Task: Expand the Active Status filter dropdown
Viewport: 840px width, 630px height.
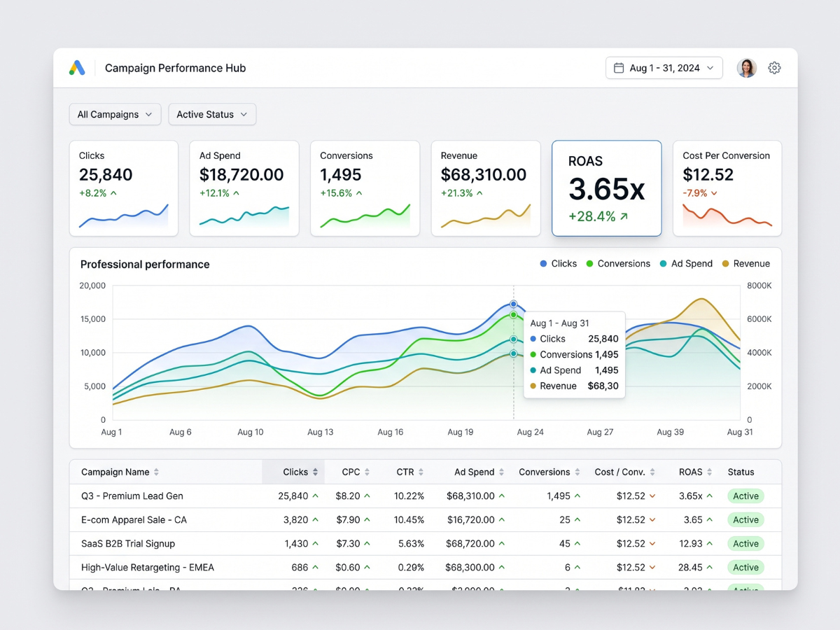Action: (x=212, y=114)
